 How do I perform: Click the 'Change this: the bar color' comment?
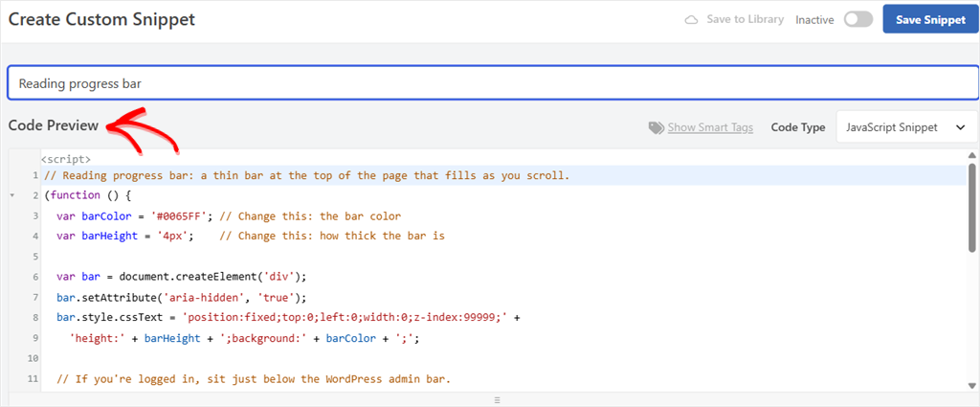pyautogui.click(x=310, y=216)
